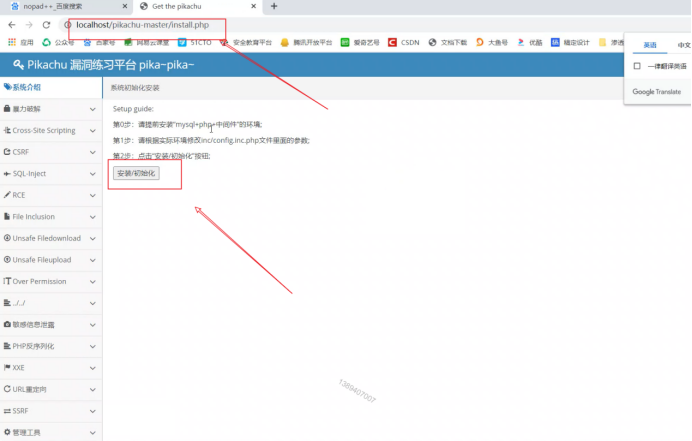Expand the CSRF chevron
This screenshot has height=441, width=692.
pos(93,152)
